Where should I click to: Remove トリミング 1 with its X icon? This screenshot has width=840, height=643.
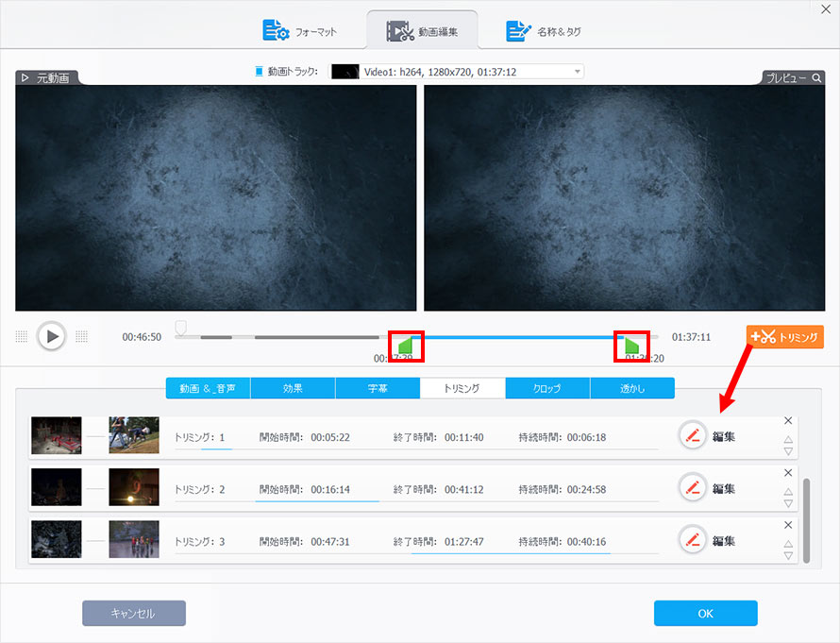pos(788,421)
